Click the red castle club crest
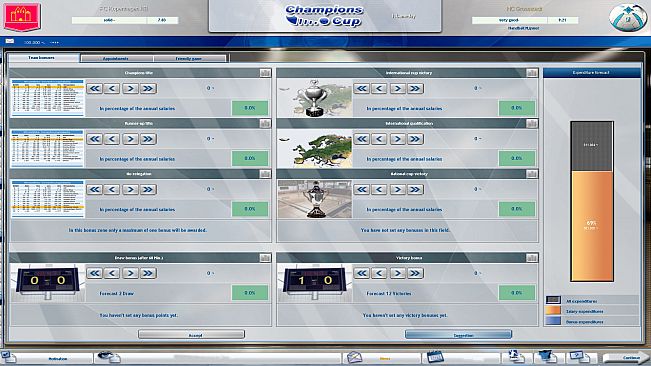Image resolution: width=651 pixels, height=366 pixels. coord(22,17)
